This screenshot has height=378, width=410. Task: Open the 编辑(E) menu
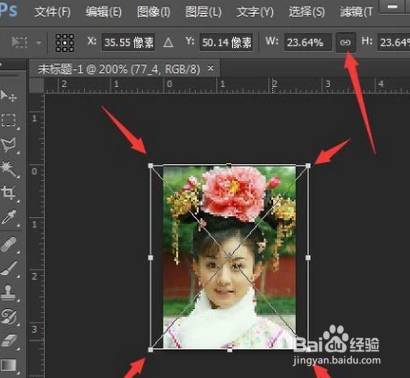104,12
